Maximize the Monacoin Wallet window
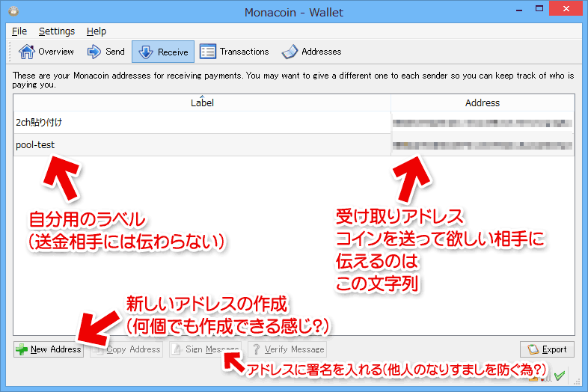This screenshot has height=392, width=588. pyautogui.click(x=539, y=9)
